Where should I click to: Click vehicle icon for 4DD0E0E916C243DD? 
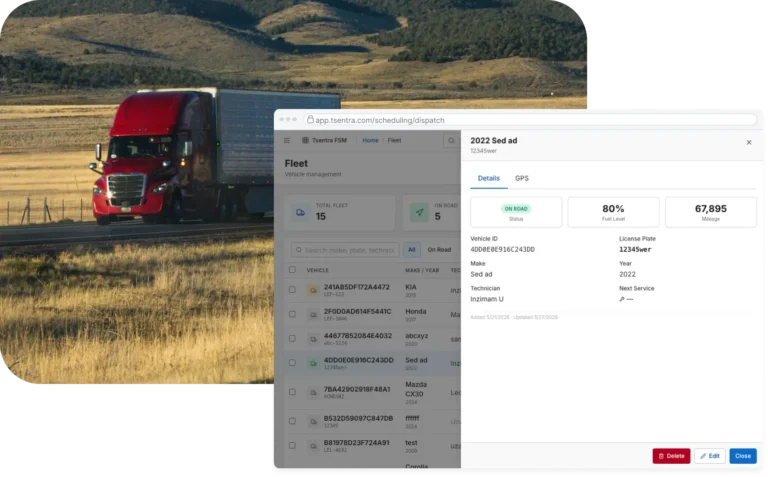point(313,363)
